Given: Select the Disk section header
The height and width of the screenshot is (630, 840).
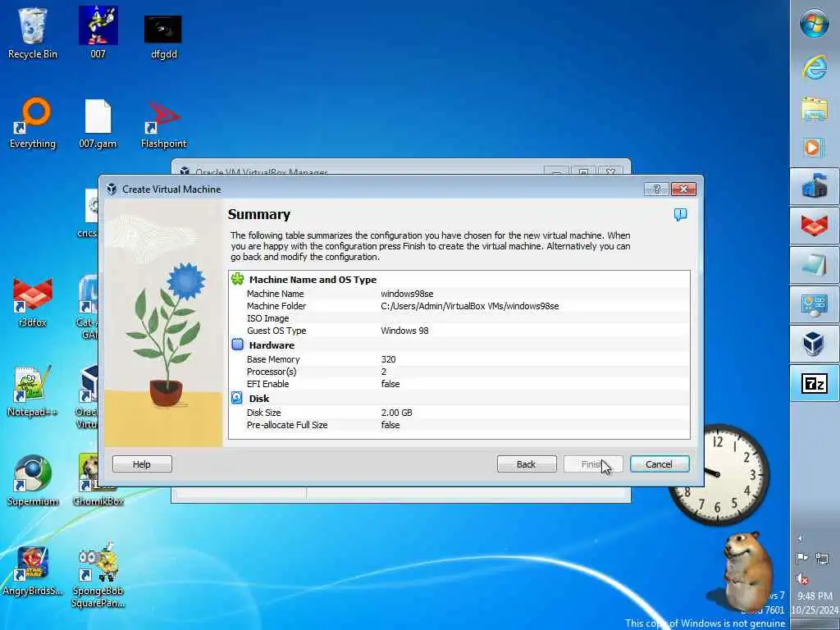Looking at the screenshot, I should click(259, 399).
